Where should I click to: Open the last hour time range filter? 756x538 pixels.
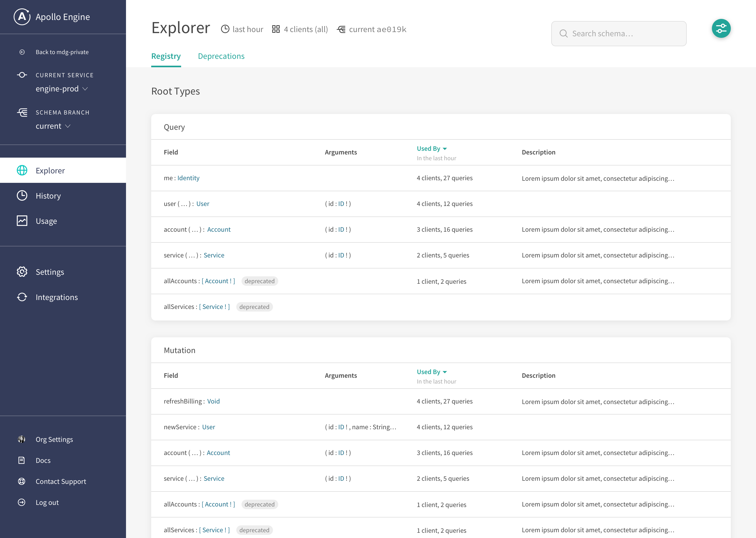[x=242, y=29]
